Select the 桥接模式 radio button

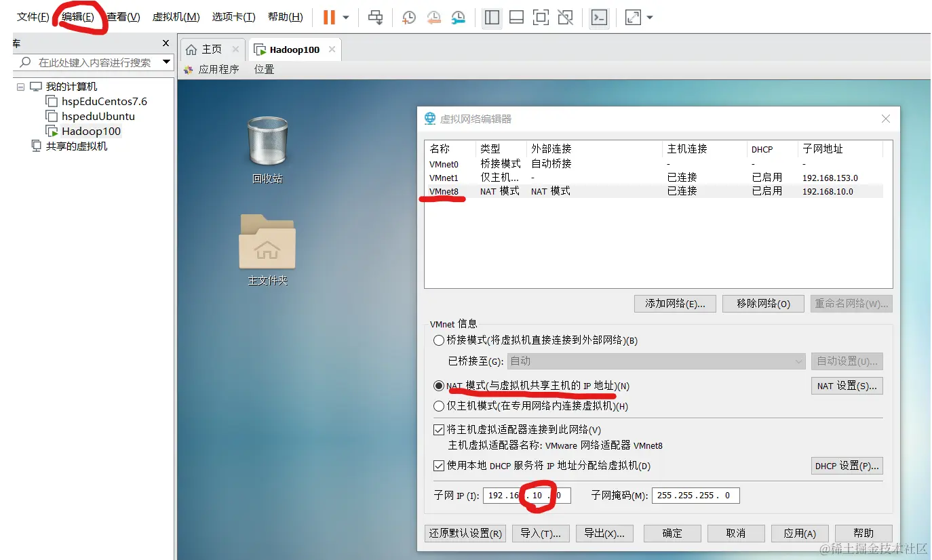pyautogui.click(x=438, y=340)
